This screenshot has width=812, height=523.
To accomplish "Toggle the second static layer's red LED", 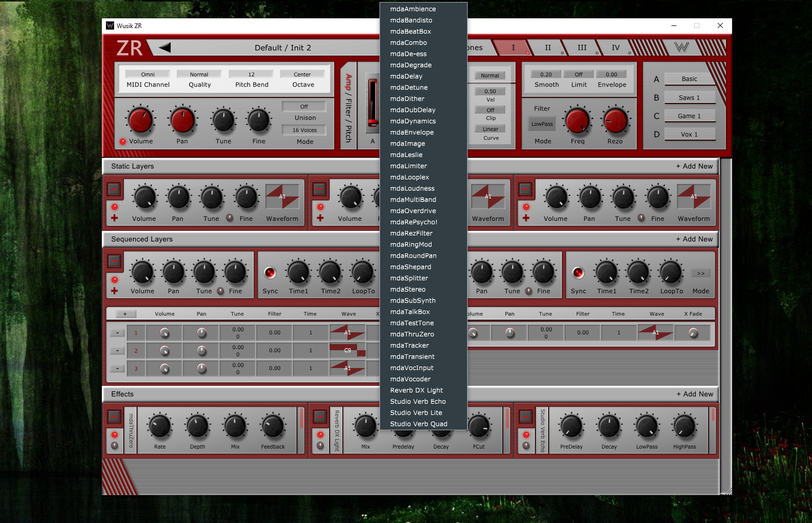I will tap(320, 207).
